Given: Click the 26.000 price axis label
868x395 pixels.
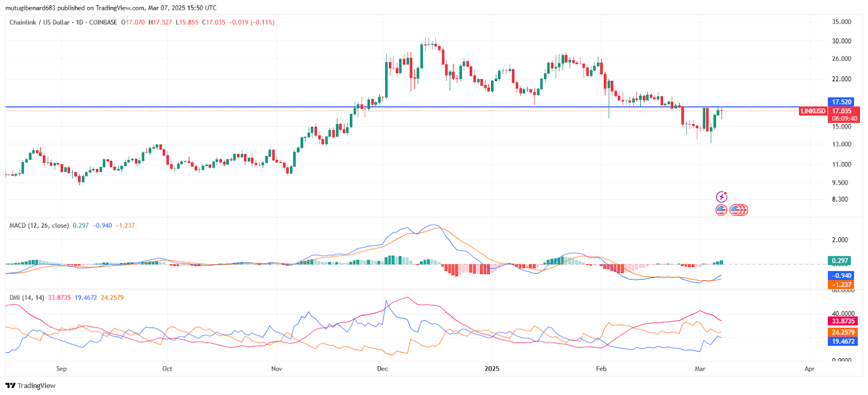Looking at the screenshot, I should pos(841,59).
